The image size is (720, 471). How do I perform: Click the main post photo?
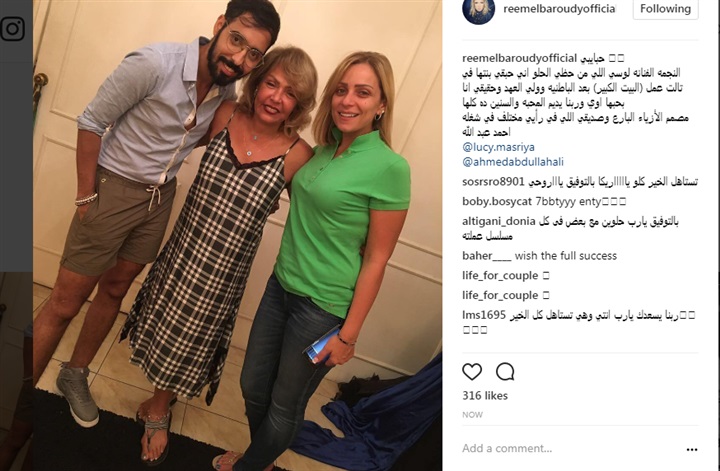click(237, 236)
